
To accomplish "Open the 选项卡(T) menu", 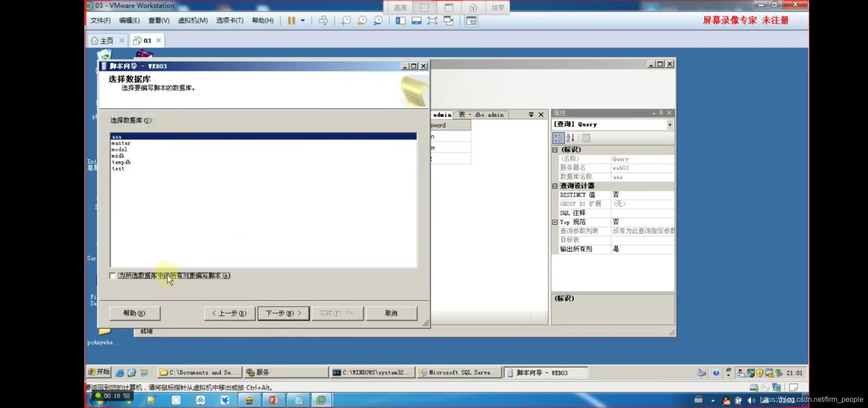I will [x=230, y=20].
